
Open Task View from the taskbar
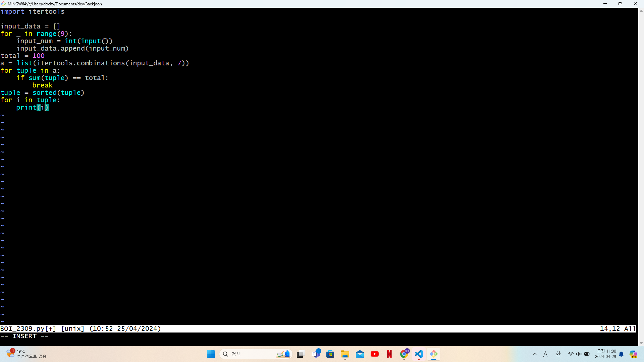click(300, 354)
